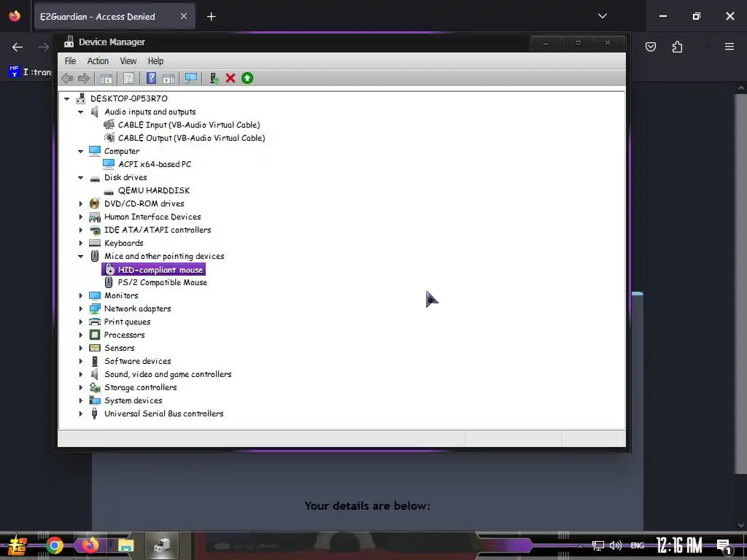This screenshot has width=747, height=560.
Task: Open the Firefox Extensions puzzle icon
Action: (678, 47)
